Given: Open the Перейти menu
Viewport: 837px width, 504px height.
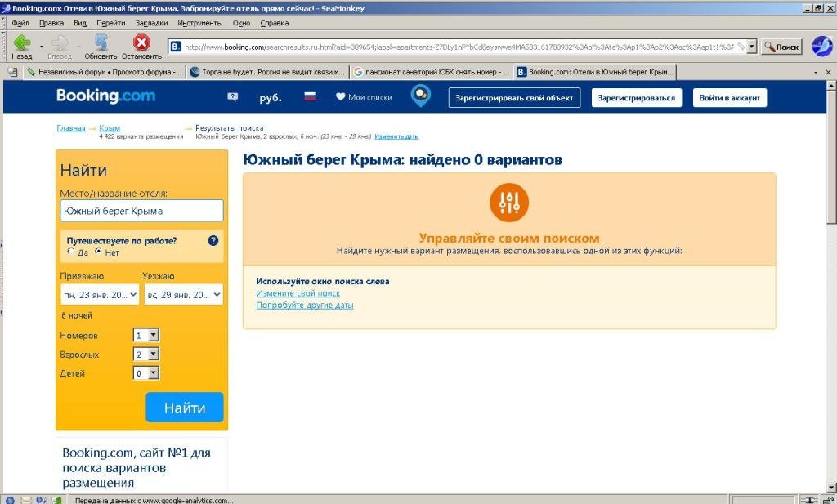Looking at the screenshot, I should [110, 23].
